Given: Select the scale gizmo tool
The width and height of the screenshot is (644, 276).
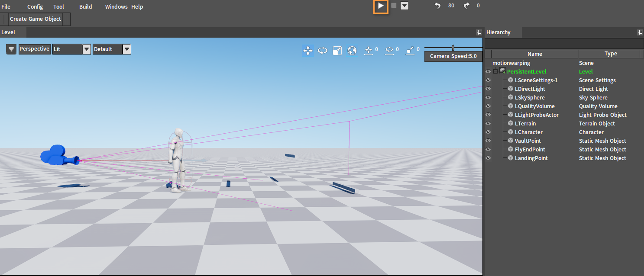Looking at the screenshot, I should [337, 51].
